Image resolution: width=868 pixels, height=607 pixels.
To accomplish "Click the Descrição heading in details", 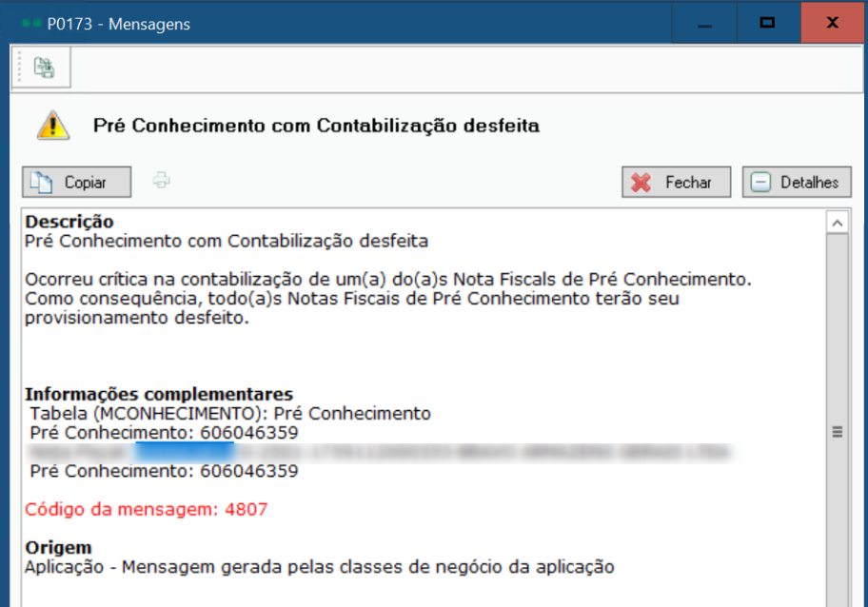I will tap(69, 222).
